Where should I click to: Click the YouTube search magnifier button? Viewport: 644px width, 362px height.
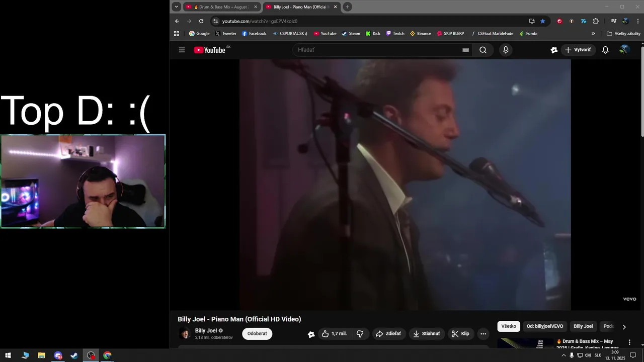(483, 50)
